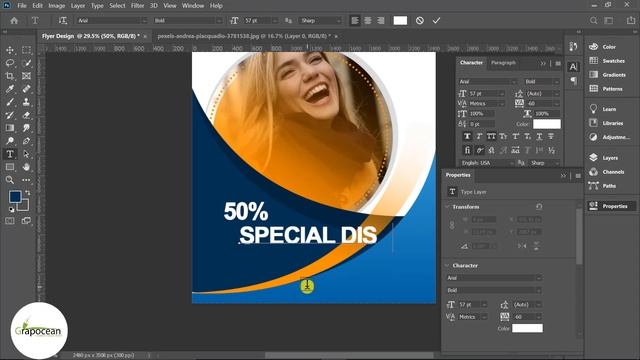This screenshot has height=360, width=640.
Task: Select the Lasso tool
Action: [10, 63]
